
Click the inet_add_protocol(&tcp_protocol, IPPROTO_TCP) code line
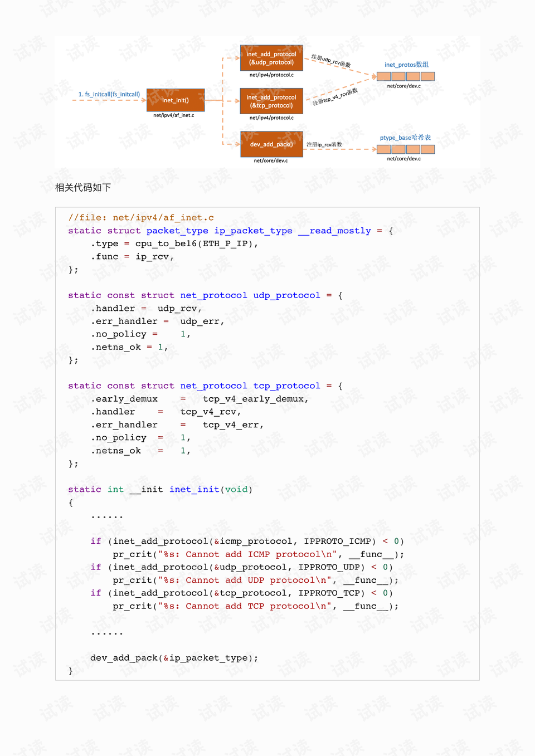click(242, 593)
